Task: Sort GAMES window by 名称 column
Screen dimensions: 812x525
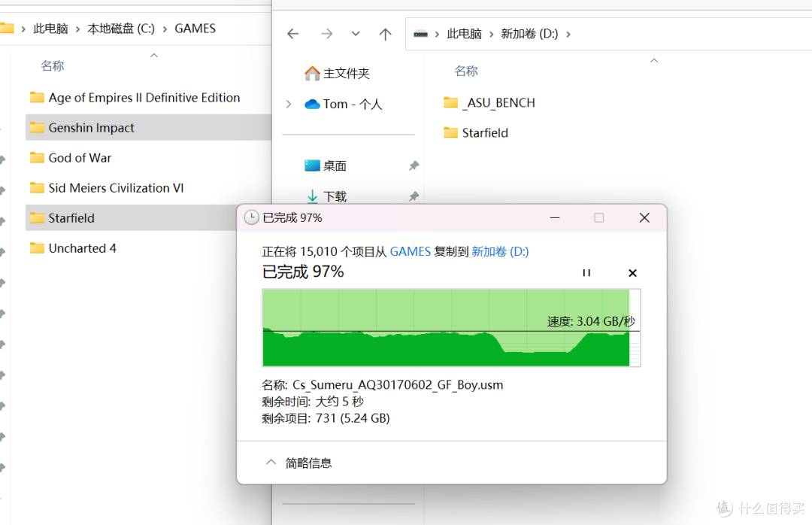Action: (53, 66)
